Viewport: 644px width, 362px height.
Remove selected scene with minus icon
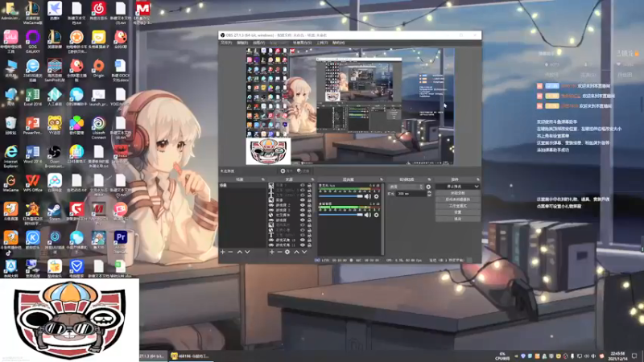coord(230,252)
